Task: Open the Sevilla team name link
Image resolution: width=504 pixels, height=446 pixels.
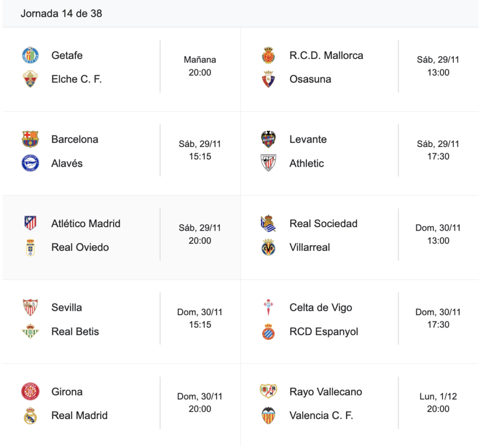Action: [66, 308]
